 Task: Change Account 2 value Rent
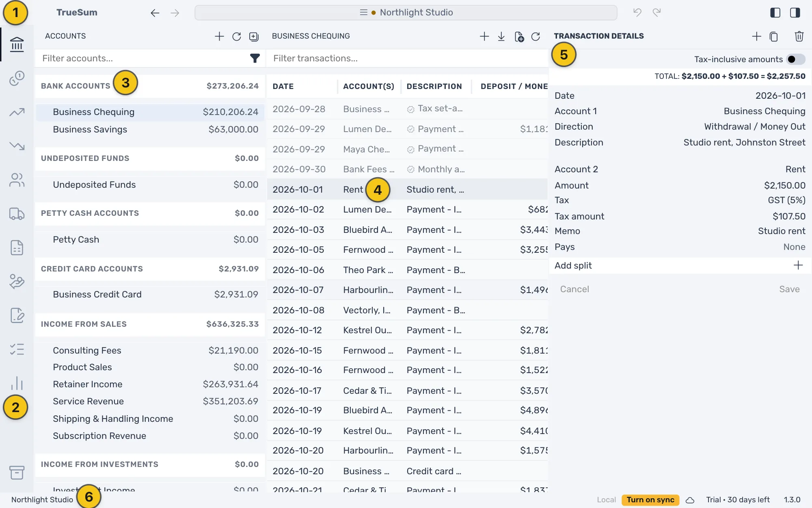tap(795, 169)
